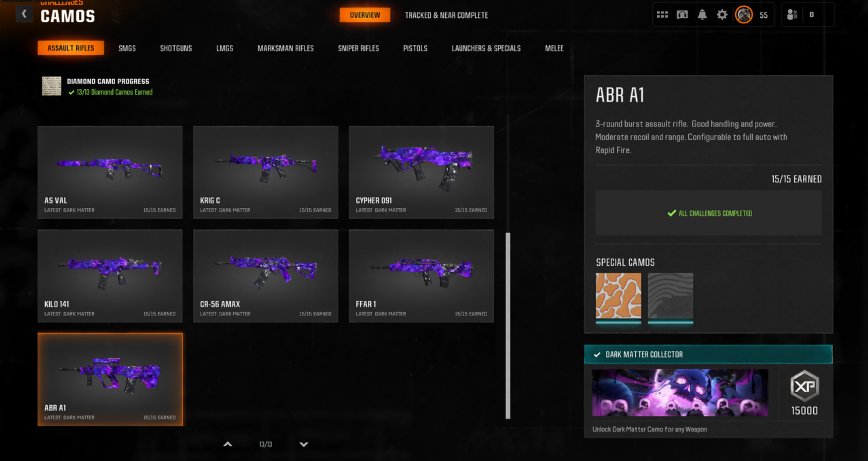The width and height of the screenshot is (868, 461).
Task: Click the icon left of the bell
Action: coord(682,15)
